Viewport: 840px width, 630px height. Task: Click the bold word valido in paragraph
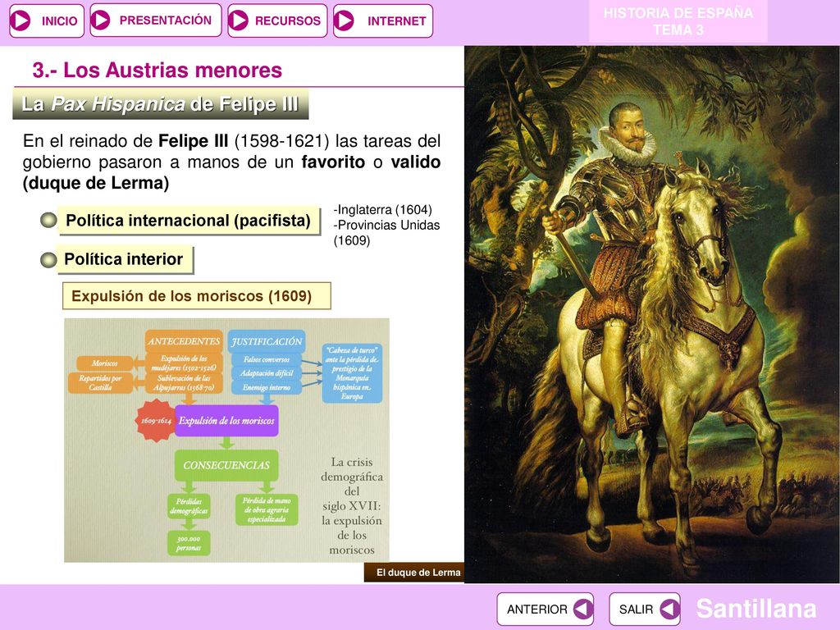(x=416, y=162)
